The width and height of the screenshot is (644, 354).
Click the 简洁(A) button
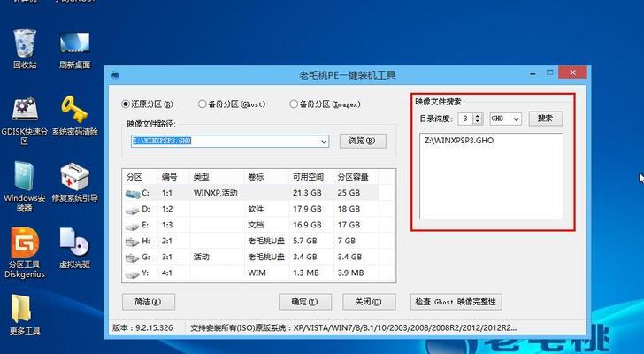149,302
